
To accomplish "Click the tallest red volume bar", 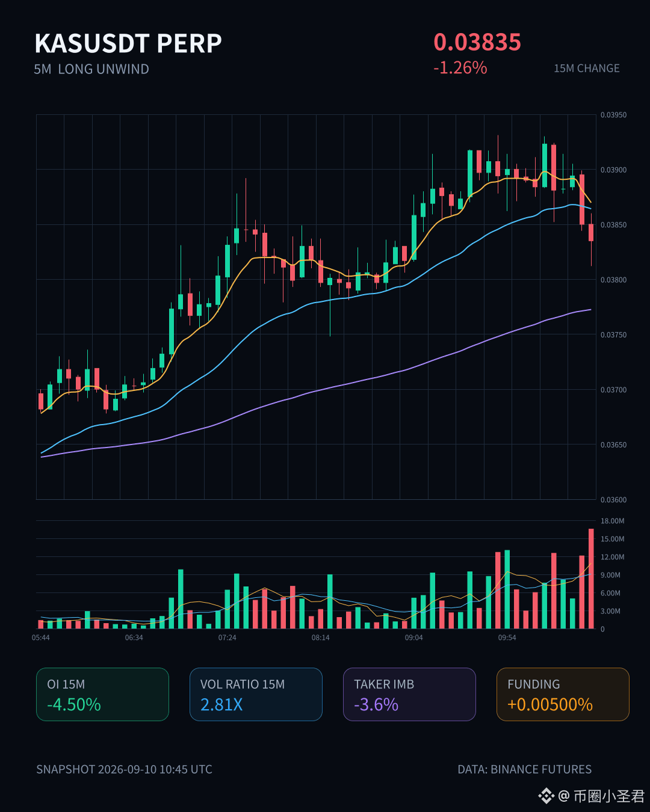I will 591,579.
